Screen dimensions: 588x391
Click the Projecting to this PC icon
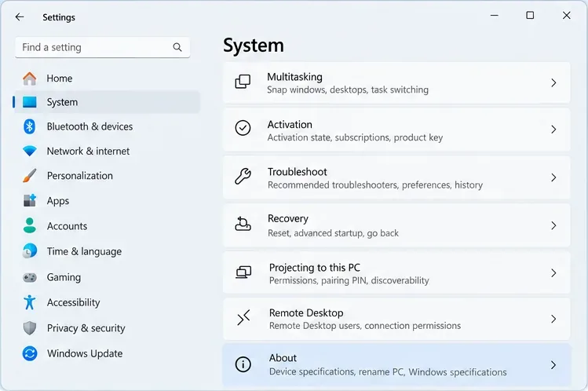click(243, 272)
